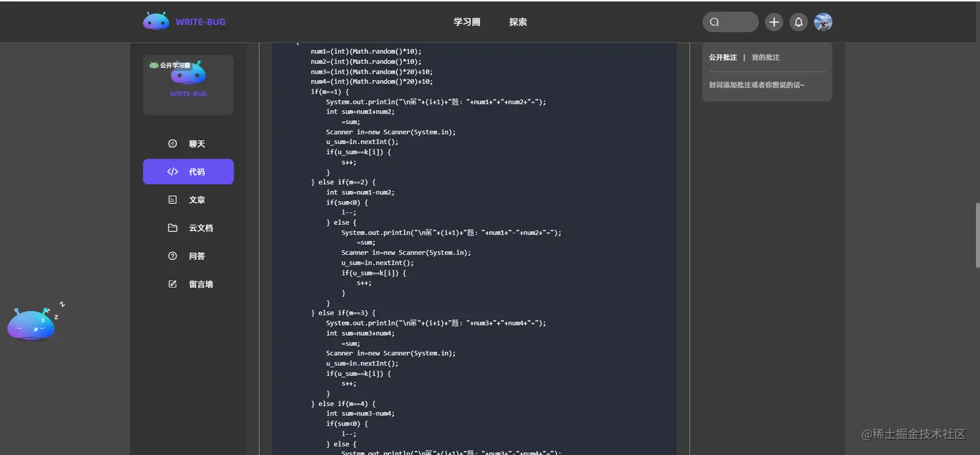Open the notifications bell icon

(799, 22)
